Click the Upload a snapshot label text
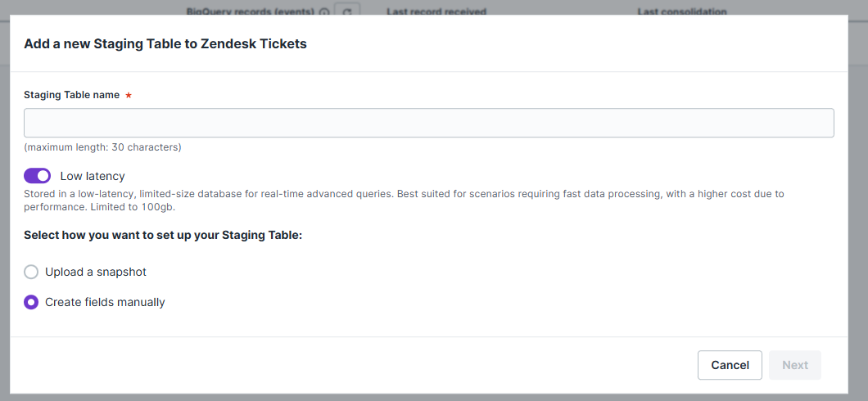The width and height of the screenshot is (868, 401). point(96,272)
